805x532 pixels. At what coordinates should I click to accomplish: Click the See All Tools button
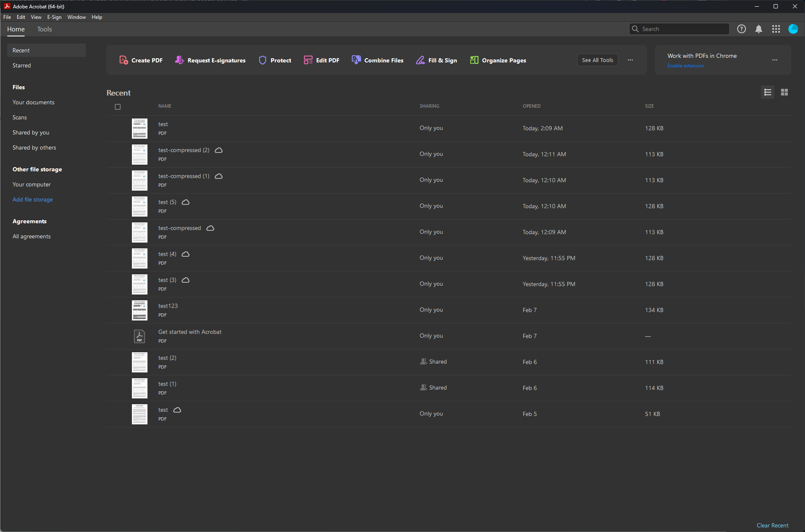(597, 60)
